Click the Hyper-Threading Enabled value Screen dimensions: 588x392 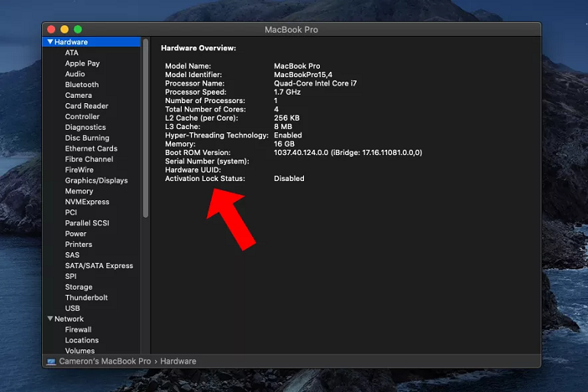[x=288, y=135]
